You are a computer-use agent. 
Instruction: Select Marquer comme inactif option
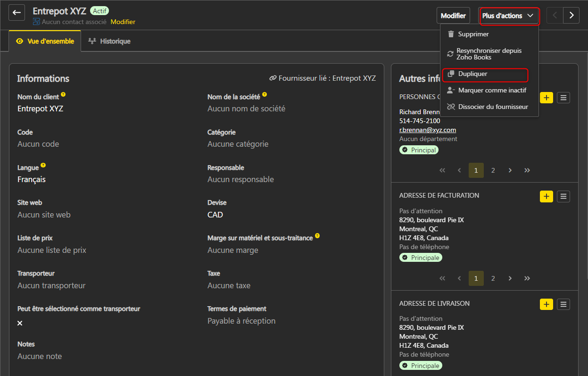[492, 90]
